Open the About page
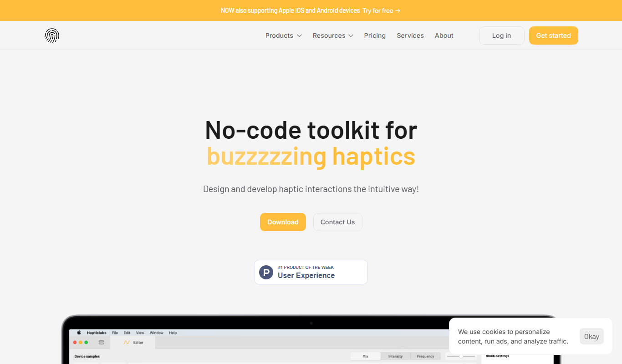622x364 pixels. [x=444, y=35]
